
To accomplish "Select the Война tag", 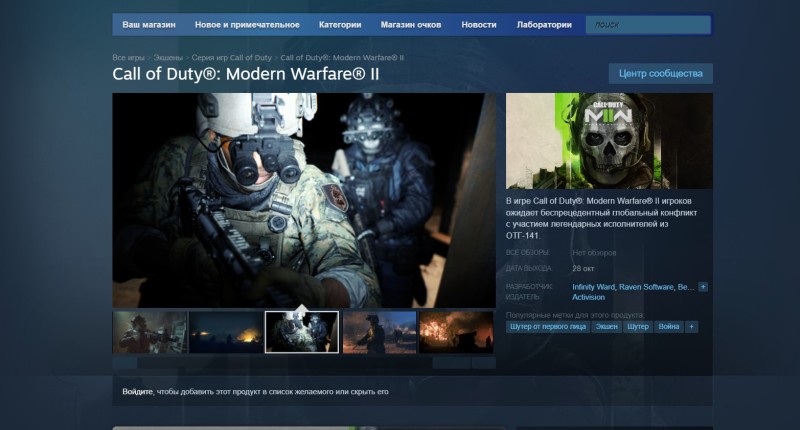I will 669,326.
